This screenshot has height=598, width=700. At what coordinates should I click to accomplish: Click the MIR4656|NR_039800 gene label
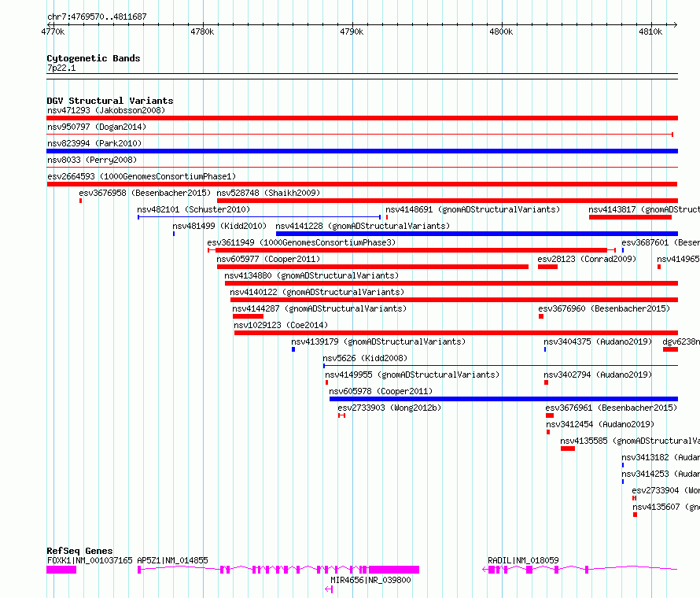pyautogui.click(x=370, y=580)
